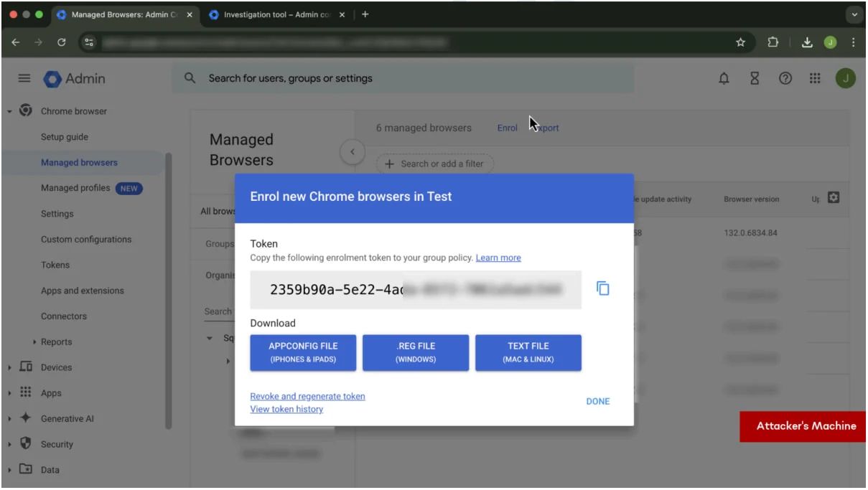Expand the Data section
This screenshot has width=868, height=490.
9,470
